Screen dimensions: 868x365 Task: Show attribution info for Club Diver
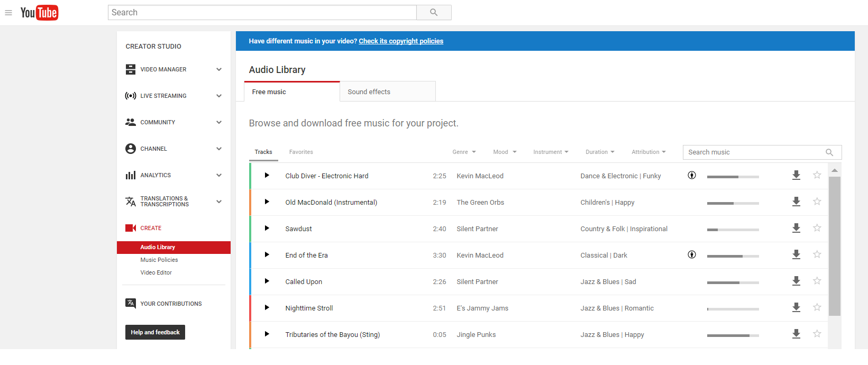click(692, 175)
